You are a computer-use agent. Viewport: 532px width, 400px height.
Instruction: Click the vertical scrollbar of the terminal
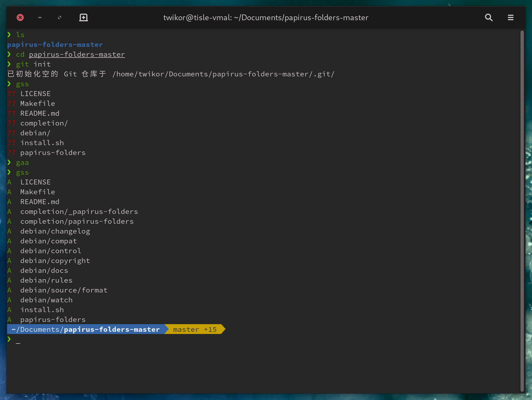click(522, 210)
